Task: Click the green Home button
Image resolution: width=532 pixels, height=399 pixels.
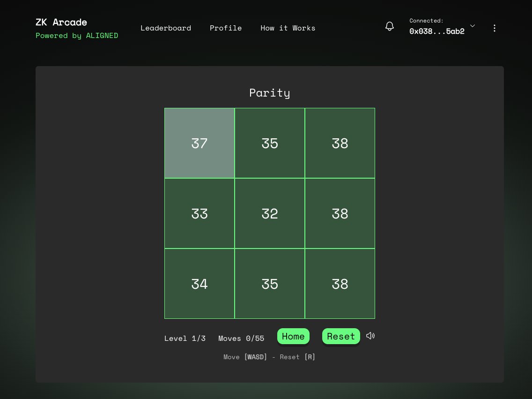Action: (293, 336)
